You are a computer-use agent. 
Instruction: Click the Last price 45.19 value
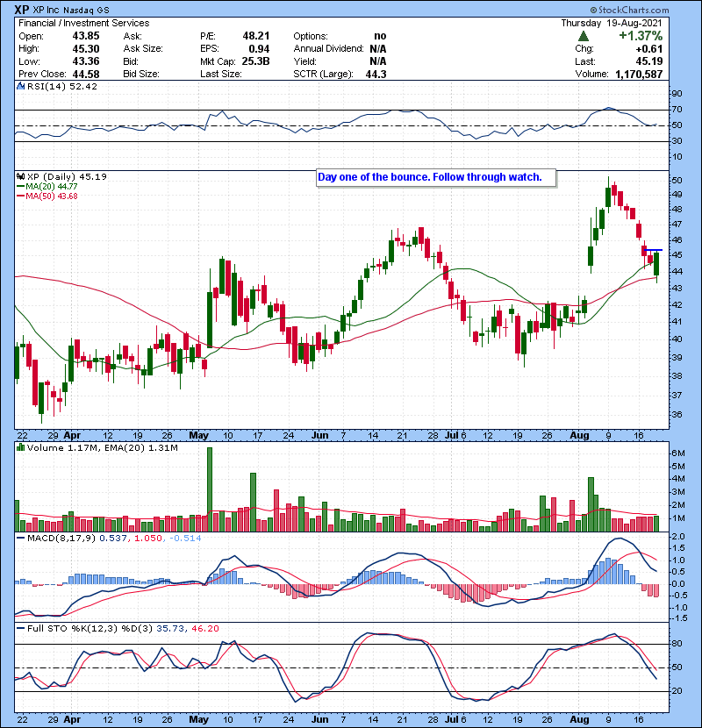pyautogui.click(x=649, y=61)
